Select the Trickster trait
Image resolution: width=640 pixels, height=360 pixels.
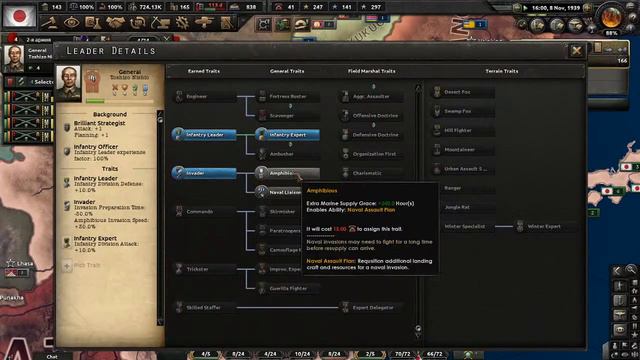[x=204, y=269]
